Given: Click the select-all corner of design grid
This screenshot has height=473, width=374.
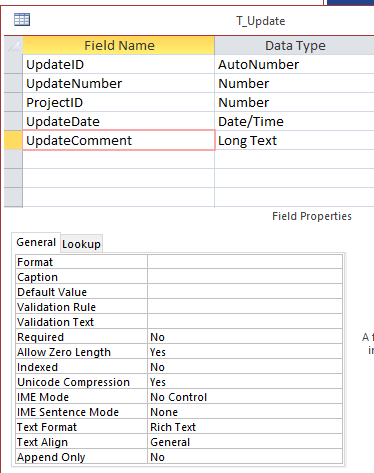Looking at the screenshot, I should click(13, 45).
